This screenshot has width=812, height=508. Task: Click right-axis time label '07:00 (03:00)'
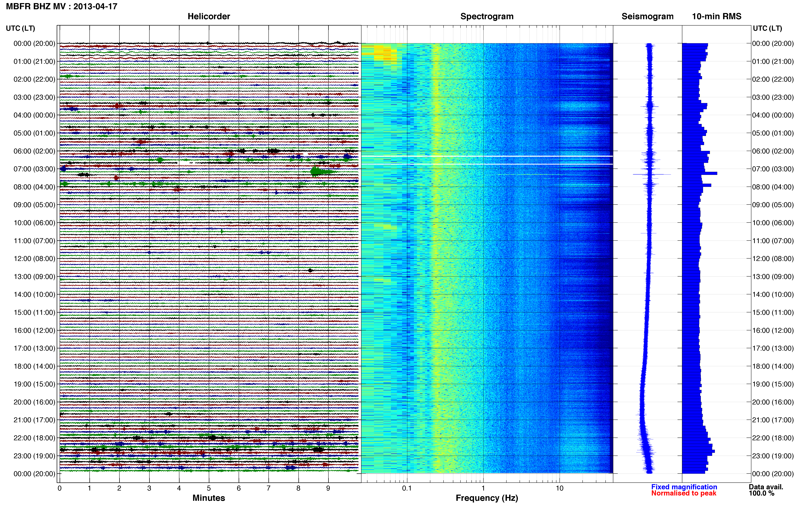(x=773, y=169)
